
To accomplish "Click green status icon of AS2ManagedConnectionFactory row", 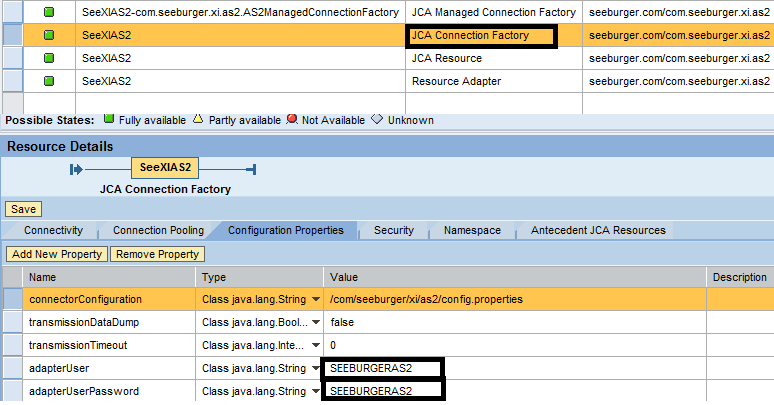I will click(x=50, y=12).
